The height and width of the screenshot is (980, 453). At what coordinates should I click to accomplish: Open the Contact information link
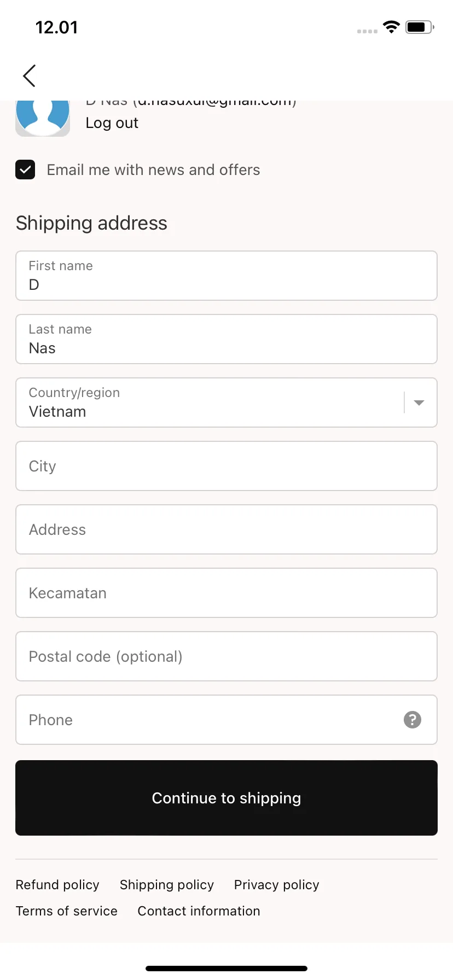(199, 911)
